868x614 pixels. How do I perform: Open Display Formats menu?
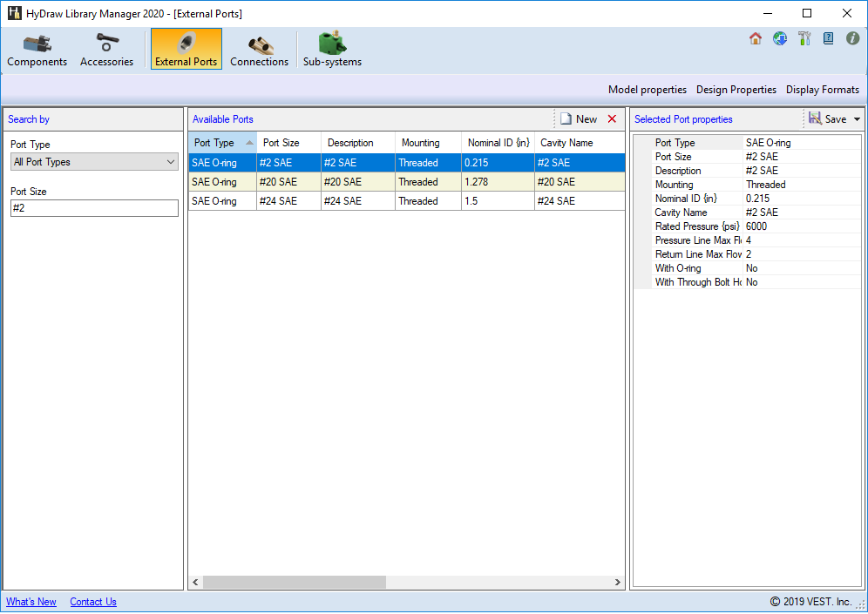[822, 90]
